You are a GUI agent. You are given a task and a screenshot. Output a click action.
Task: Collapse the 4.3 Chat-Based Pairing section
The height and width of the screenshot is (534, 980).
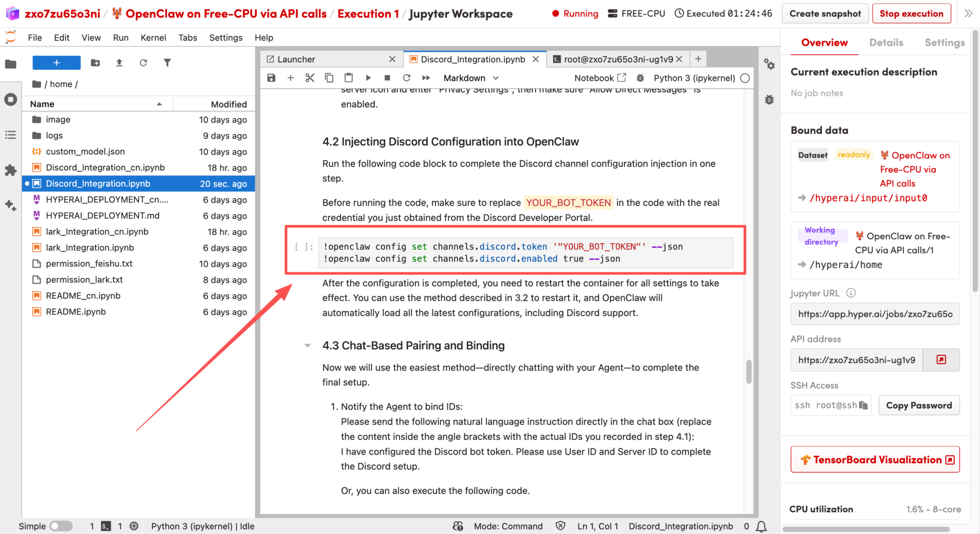[307, 346]
